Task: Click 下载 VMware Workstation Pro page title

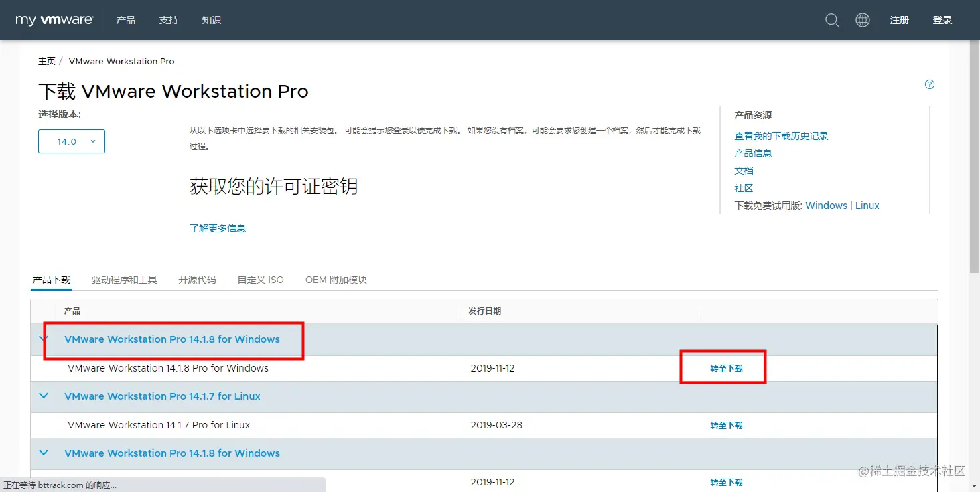Action: (x=173, y=91)
